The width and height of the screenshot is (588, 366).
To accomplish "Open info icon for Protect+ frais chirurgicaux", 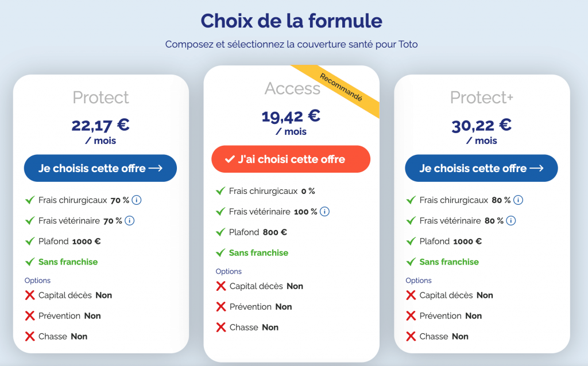I will click(x=518, y=200).
